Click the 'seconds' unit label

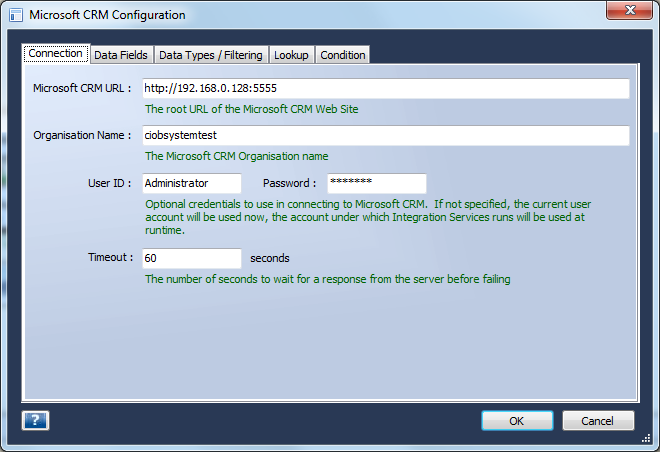pyautogui.click(x=270, y=258)
